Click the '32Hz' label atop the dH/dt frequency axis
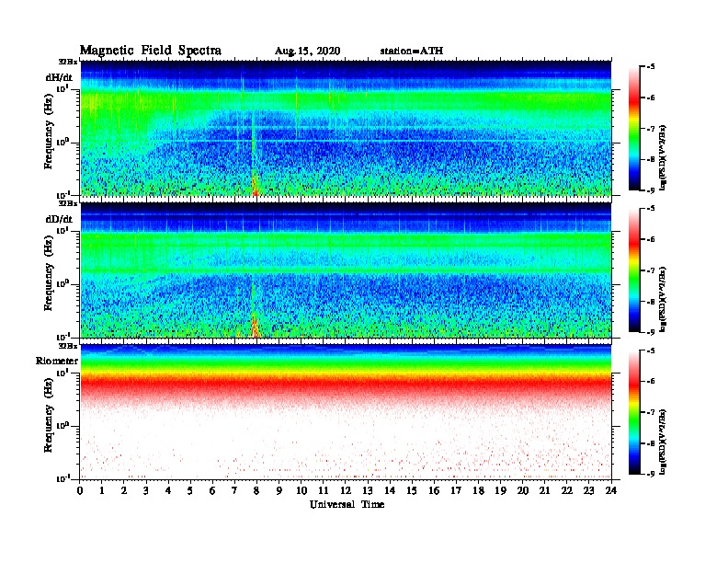This screenshot has height=563, width=728. click(68, 62)
